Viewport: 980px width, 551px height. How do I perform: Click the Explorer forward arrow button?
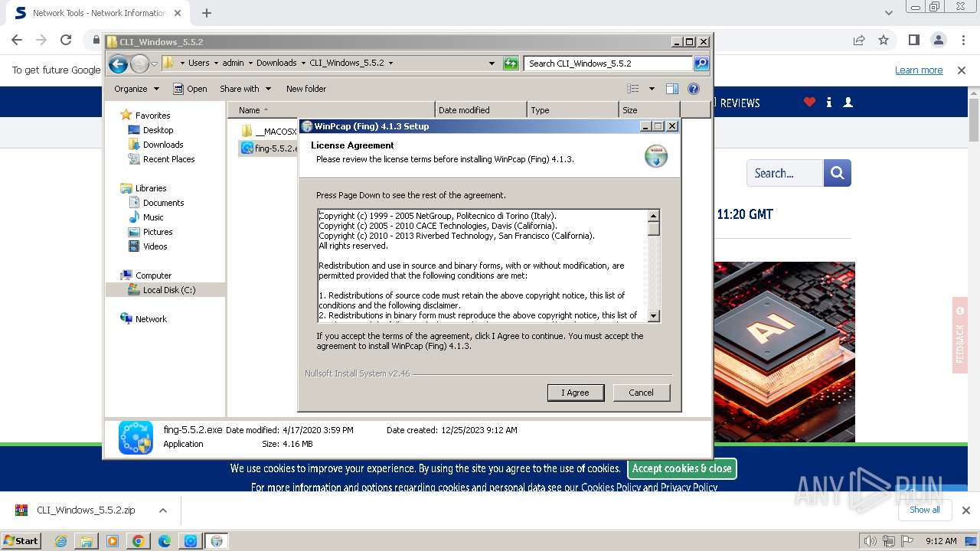tap(139, 64)
